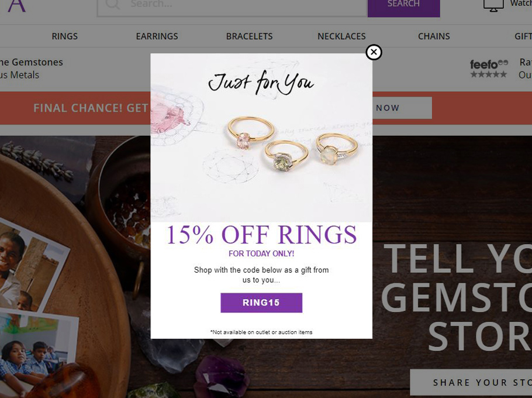This screenshot has width=532, height=398.
Task: Open the BRACELETS menu
Action: click(x=250, y=36)
